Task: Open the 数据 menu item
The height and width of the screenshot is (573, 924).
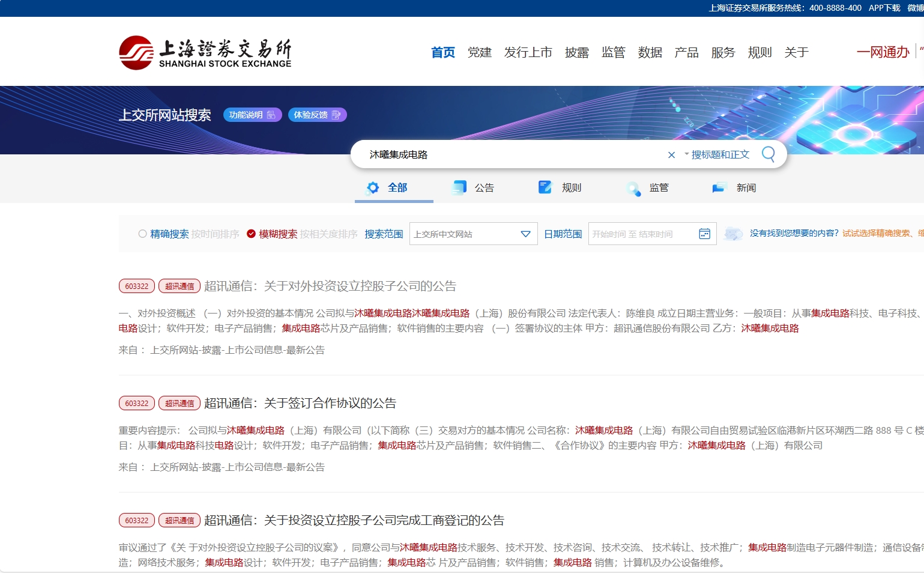Action: coord(650,52)
